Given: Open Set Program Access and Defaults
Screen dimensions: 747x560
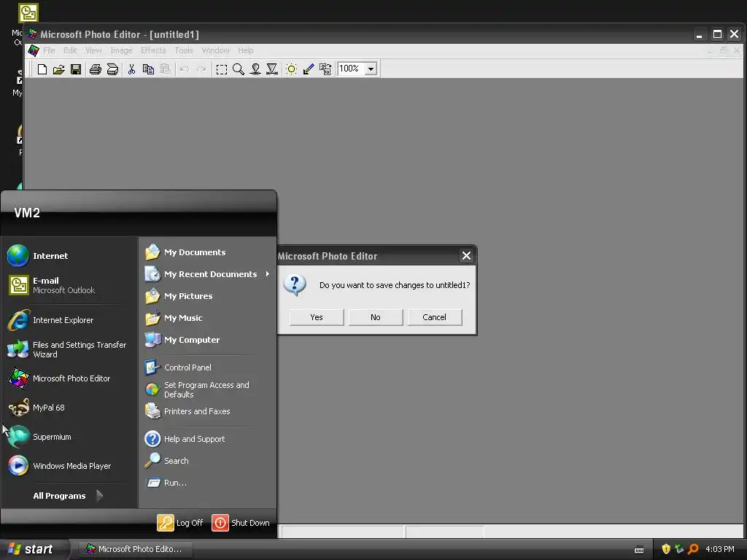Looking at the screenshot, I should click(208, 389).
